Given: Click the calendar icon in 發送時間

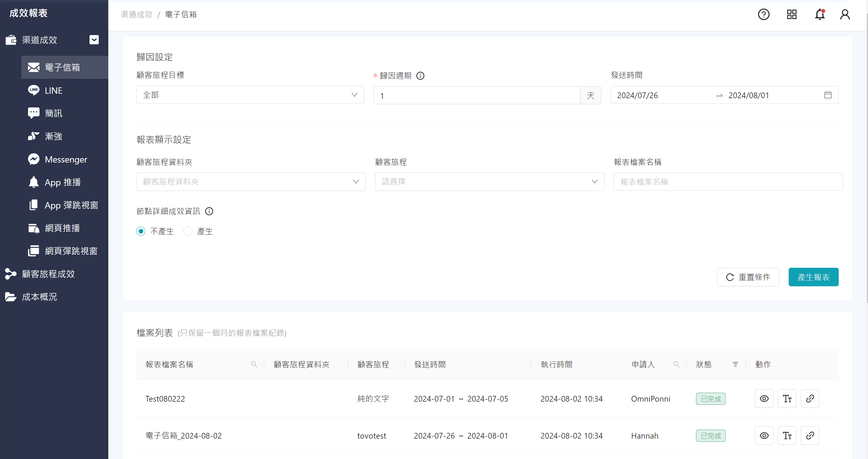Looking at the screenshot, I should [828, 95].
